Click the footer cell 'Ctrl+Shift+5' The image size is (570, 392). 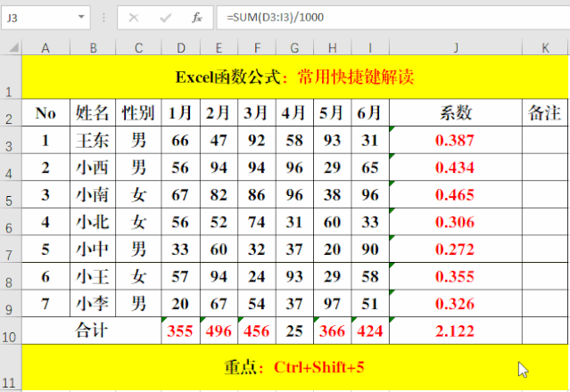click(295, 367)
